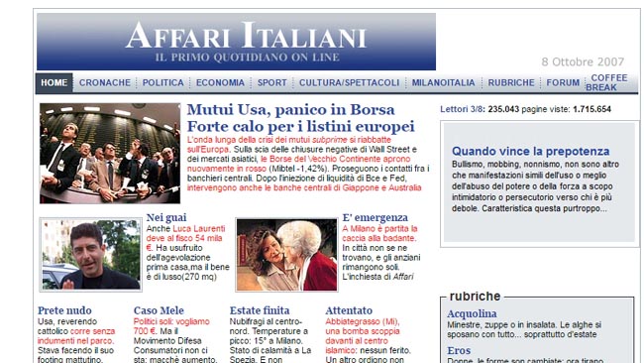The height and width of the screenshot is (363, 644).
Task: Open 'Quando vince la prepotenza' article
Action: [531, 151]
